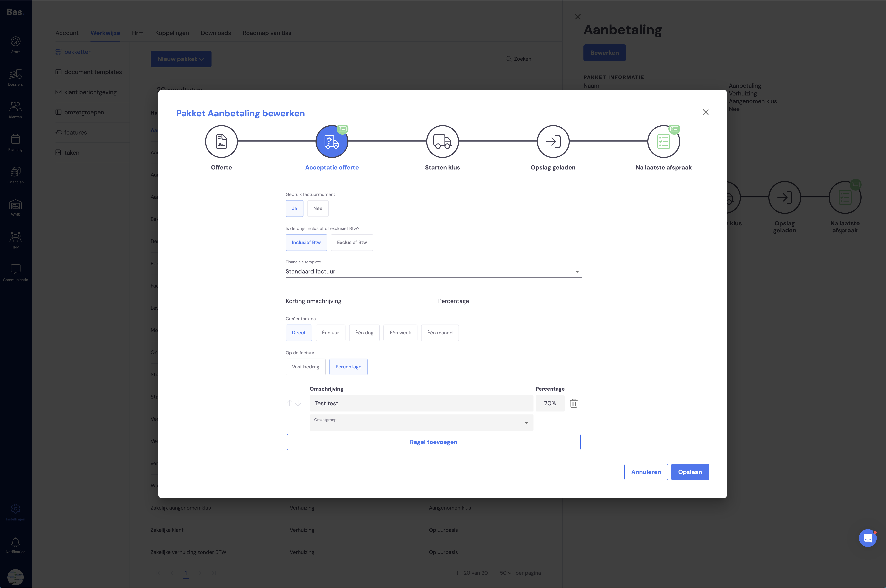
Task: Click the Zoeken search icon
Action: click(509, 59)
